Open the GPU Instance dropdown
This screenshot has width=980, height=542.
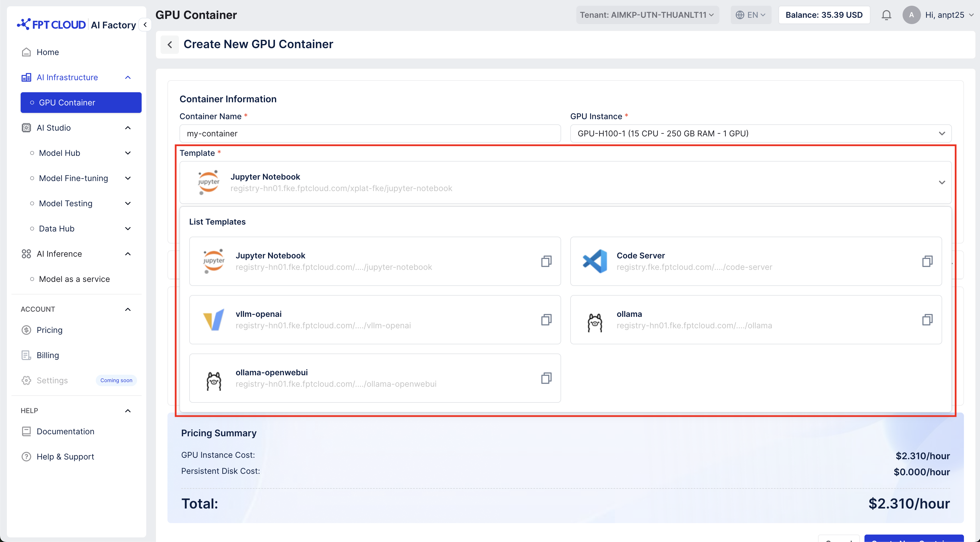point(760,133)
